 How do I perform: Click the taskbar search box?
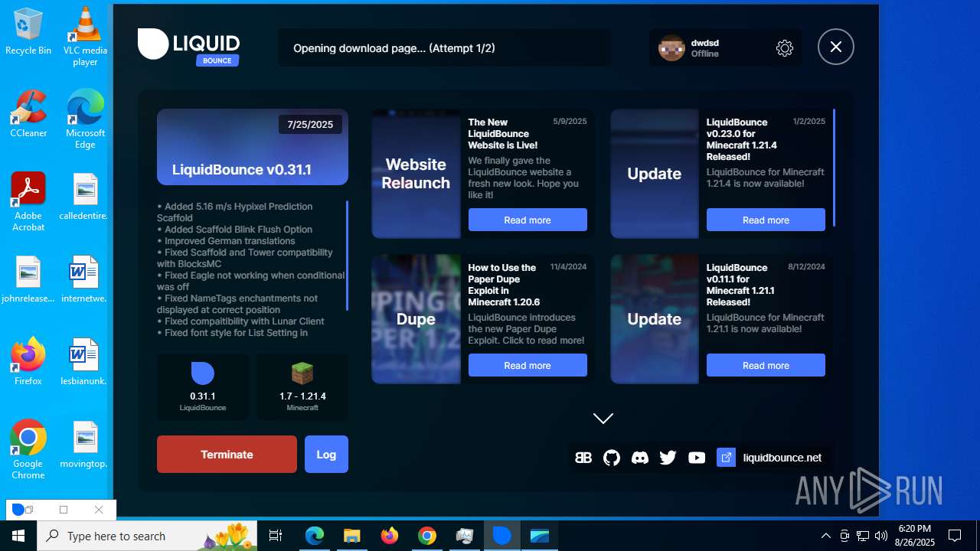coord(147,536)
